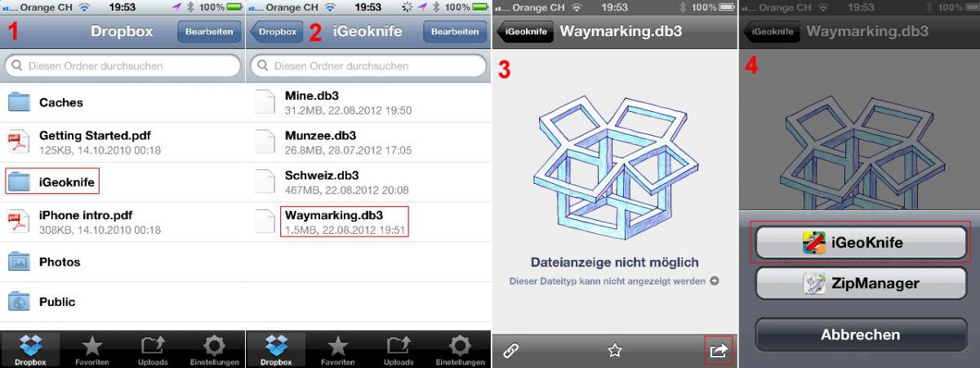Tap iGeoknife back button on Waymarking.db3 screen

523,32
